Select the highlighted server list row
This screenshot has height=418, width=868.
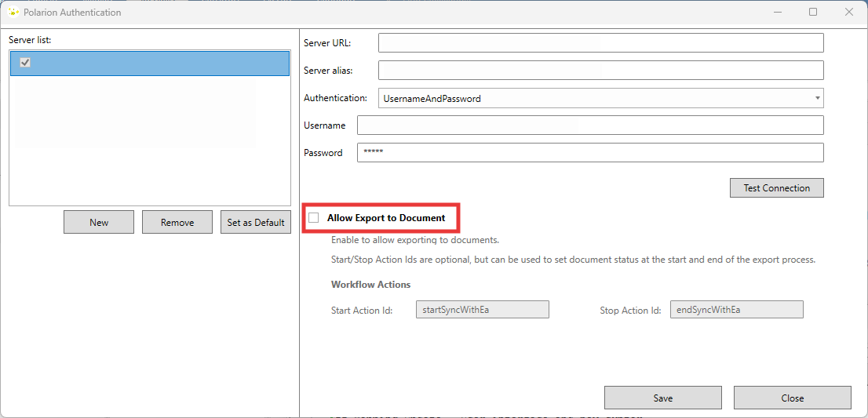[150, 63]
